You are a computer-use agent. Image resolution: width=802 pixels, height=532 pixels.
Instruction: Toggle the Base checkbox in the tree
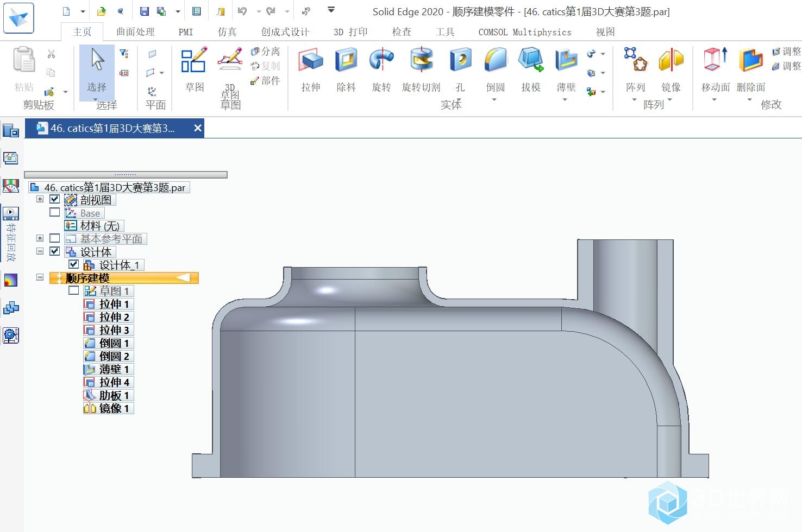coord(54,212)
